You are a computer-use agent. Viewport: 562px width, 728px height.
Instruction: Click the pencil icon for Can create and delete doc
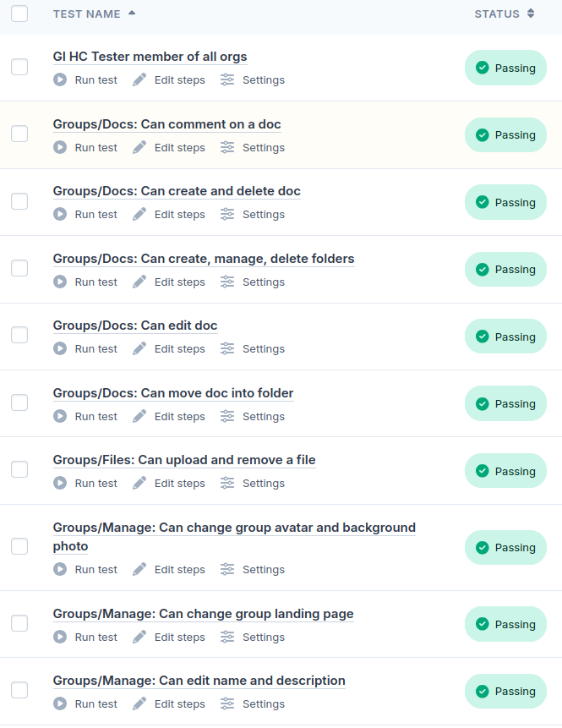[x=139, y=214]
